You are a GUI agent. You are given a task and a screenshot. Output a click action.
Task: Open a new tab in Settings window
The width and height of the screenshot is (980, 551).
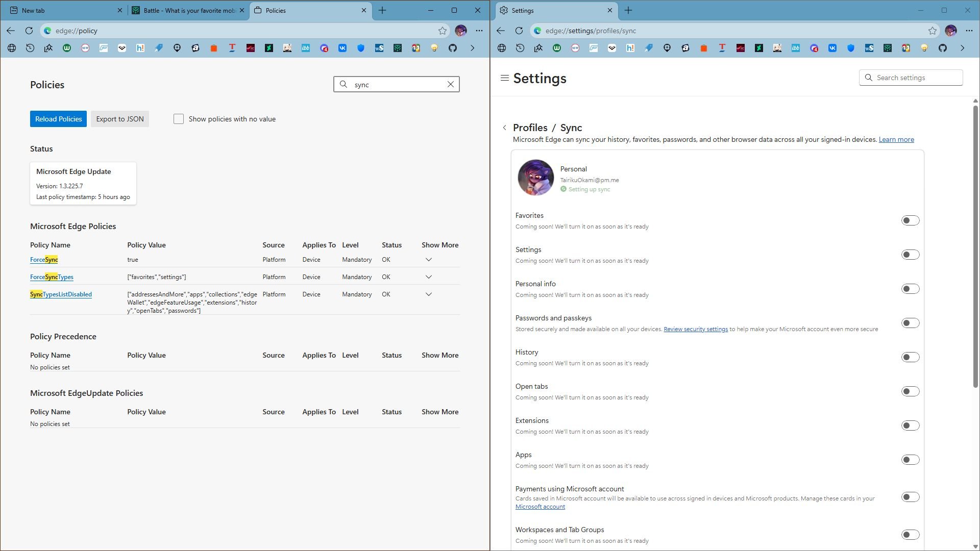(628, 10)
